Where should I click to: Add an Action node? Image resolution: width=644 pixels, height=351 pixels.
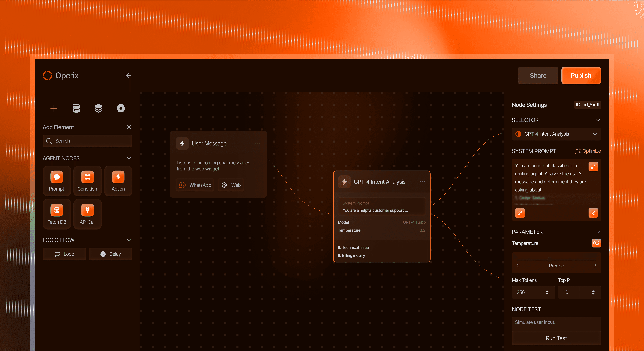[118, 181]
